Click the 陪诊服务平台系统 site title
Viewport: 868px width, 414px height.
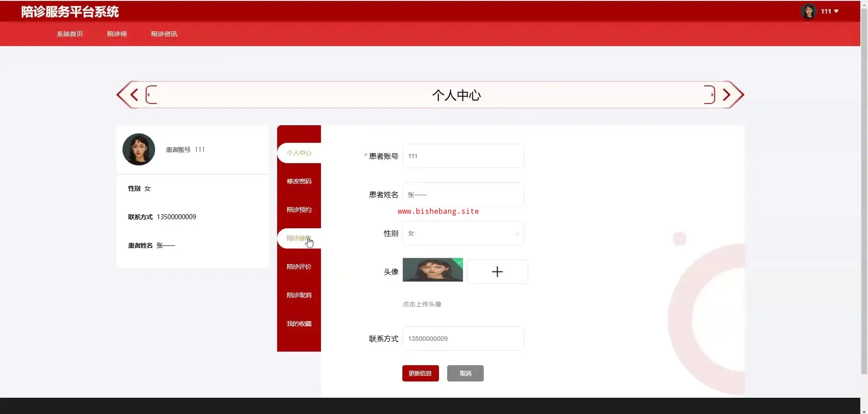tap(70, 12)
